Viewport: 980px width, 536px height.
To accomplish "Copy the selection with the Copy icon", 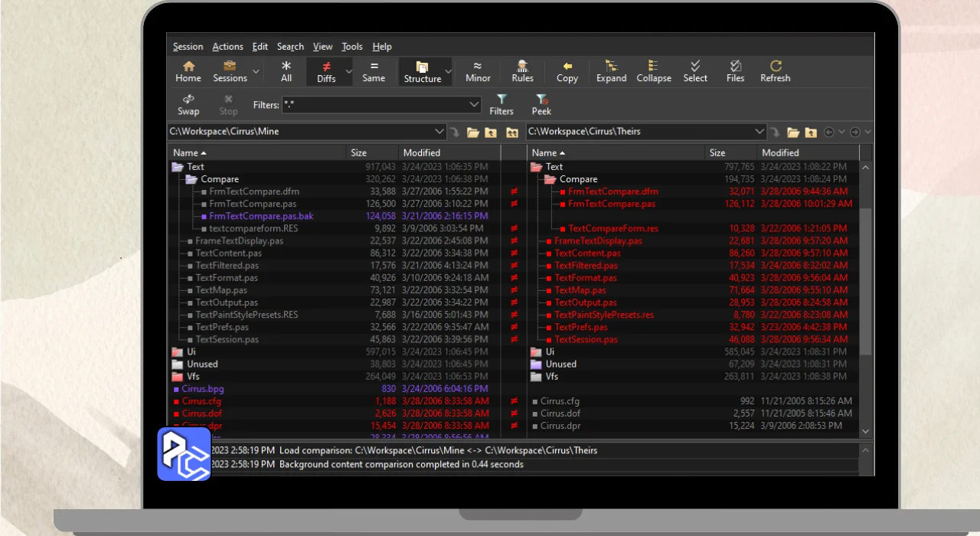I will [x=567, y=71].
